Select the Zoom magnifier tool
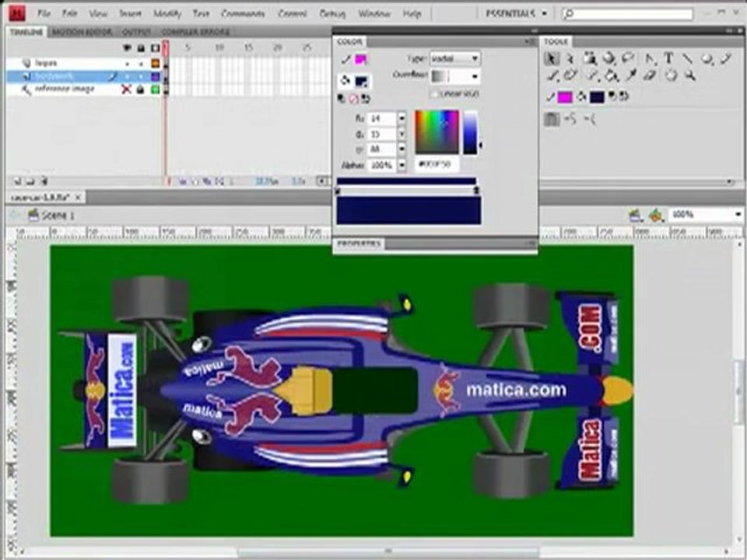Image resolution: width=747 pixels, height=560 pixels. click(x=690, y=75)
